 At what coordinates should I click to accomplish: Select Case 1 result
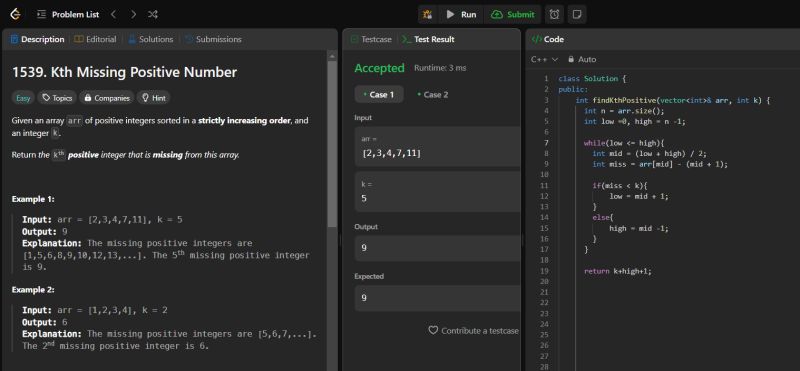click(379, 94)
